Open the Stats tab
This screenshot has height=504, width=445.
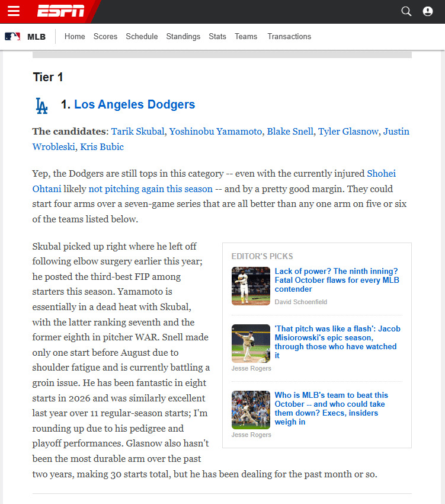coord(217,36)
